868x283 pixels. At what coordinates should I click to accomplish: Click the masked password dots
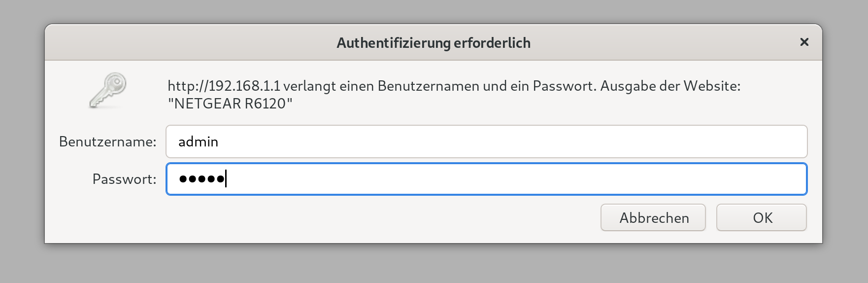[201, 179]
